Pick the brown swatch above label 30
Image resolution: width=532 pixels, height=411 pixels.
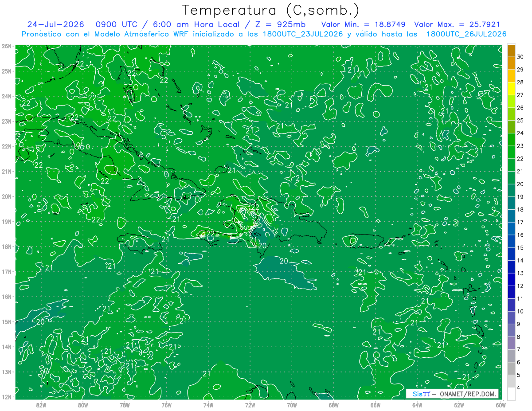(512, 50)
